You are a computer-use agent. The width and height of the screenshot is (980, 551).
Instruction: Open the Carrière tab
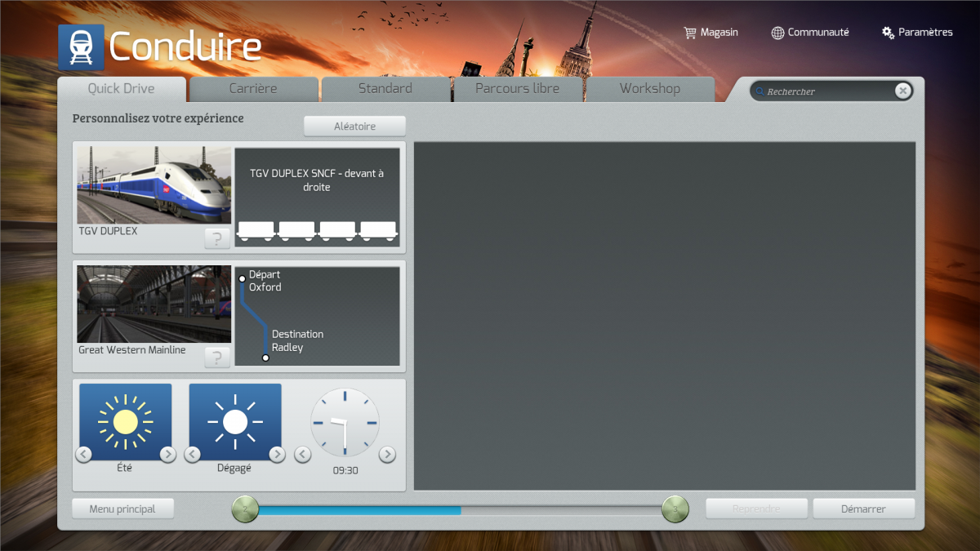253,89
